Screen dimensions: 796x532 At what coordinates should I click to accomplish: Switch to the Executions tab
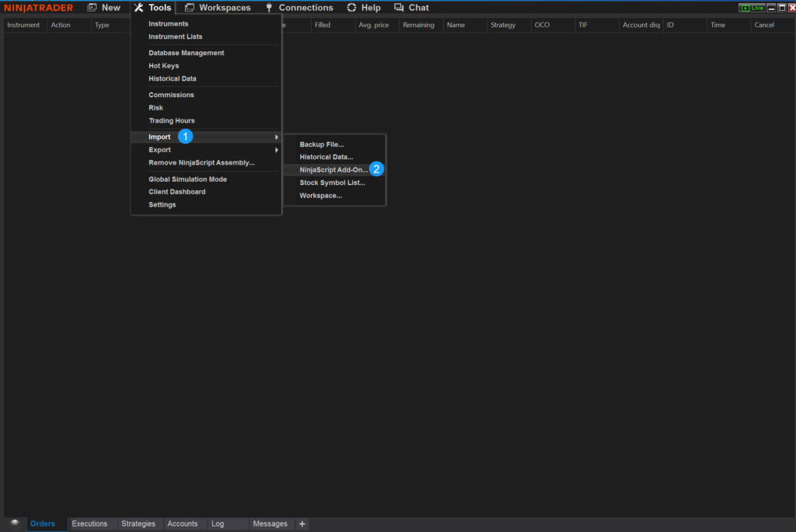point(89,523)
